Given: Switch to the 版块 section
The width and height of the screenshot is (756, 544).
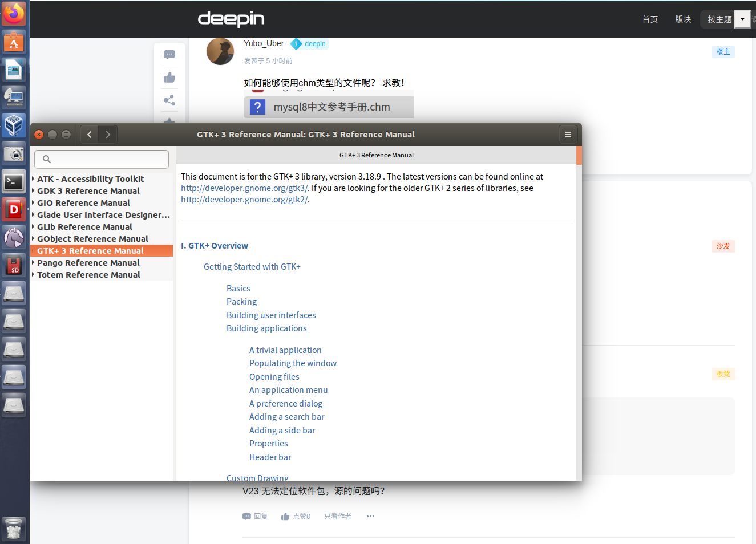Looking at the screenshot, I should pyautogui.click(x=682, y=19).
